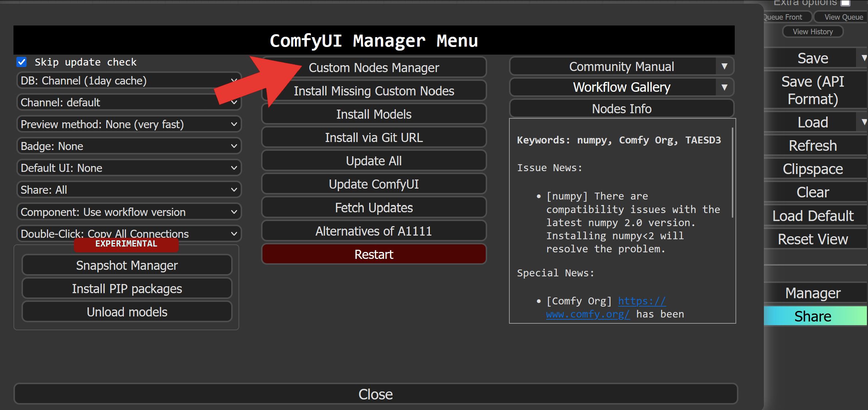Image resolution: width=868 pixels, height=410 pixels.
Task: Uncheck Skip update check
Action: pos(22,62)
